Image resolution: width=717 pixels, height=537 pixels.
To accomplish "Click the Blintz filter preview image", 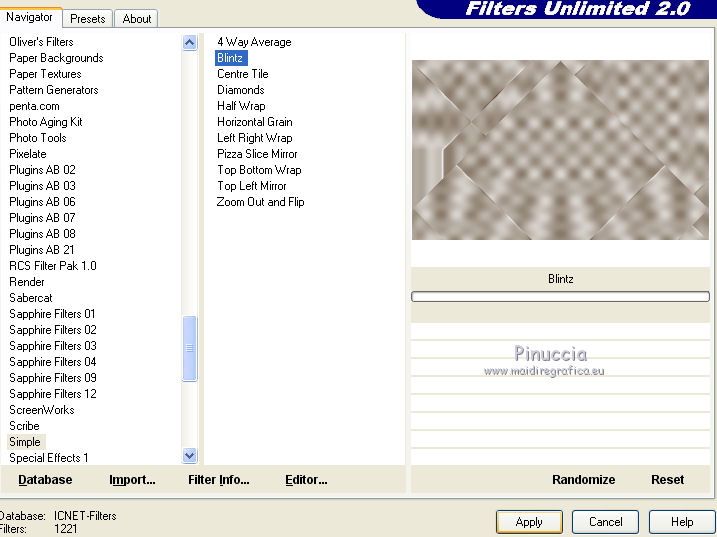I will pos(560,150).
